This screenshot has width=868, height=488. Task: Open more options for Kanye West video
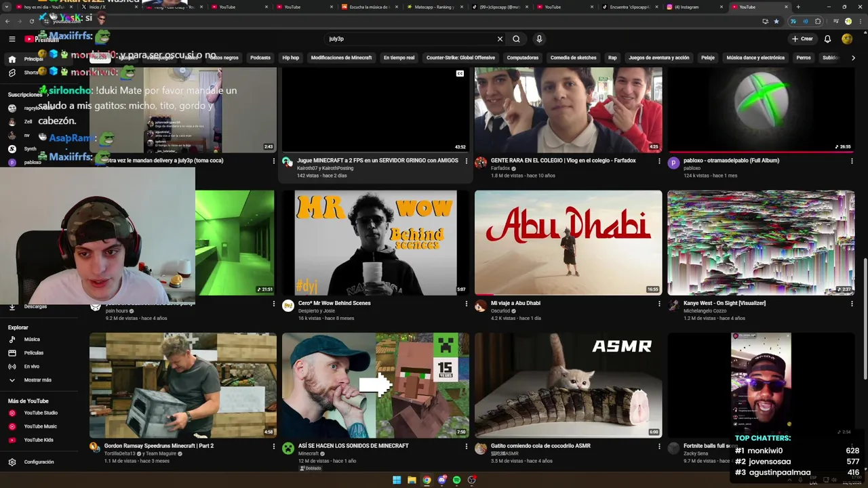pyautogui.click(x=852, y=304)
